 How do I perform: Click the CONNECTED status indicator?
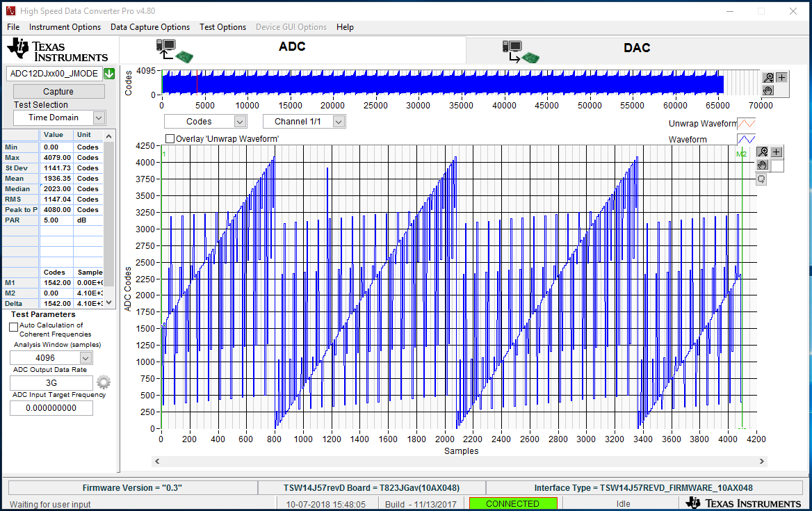(512, 504)
